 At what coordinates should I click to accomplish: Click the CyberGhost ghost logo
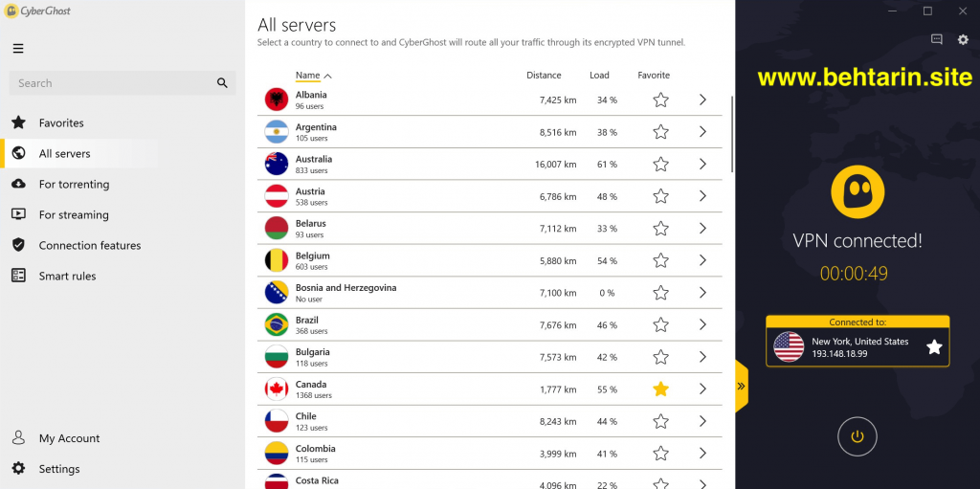[x=857, y=191]
